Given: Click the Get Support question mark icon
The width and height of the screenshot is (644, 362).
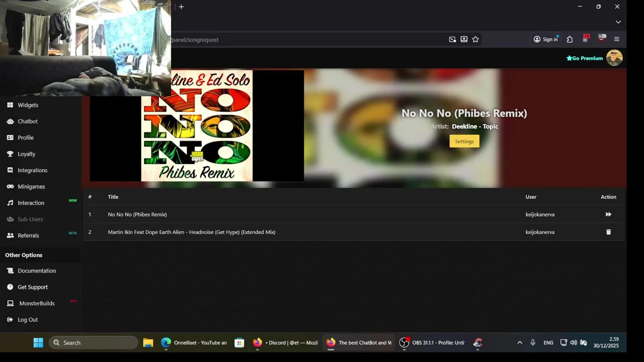Looking at the screenshot, I should tap(10, 287).
